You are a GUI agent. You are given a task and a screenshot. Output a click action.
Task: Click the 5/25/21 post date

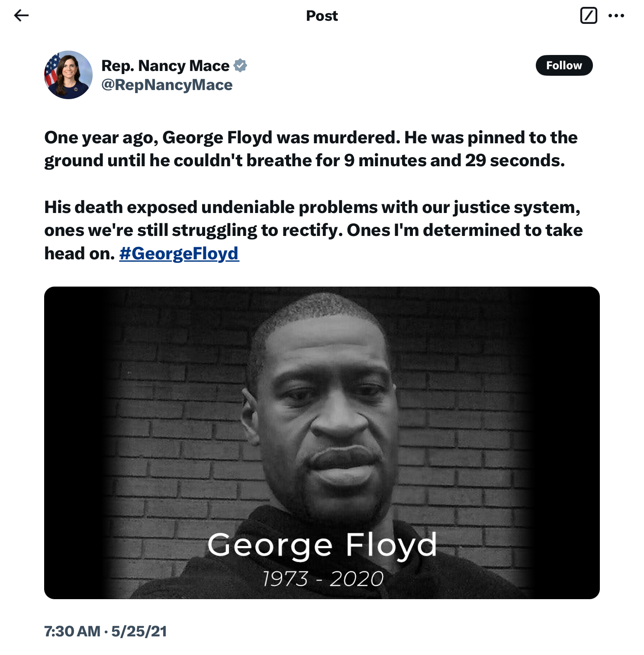point(139,631)
